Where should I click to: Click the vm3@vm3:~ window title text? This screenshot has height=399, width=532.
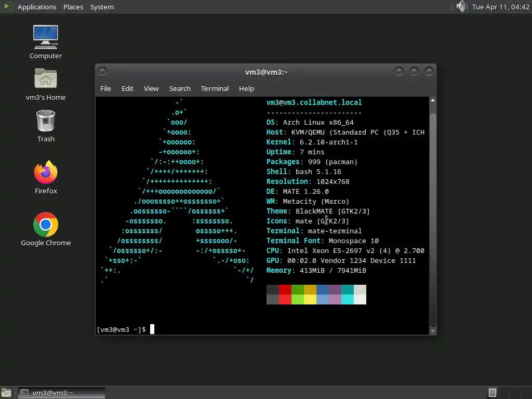[x=267, y=72]
